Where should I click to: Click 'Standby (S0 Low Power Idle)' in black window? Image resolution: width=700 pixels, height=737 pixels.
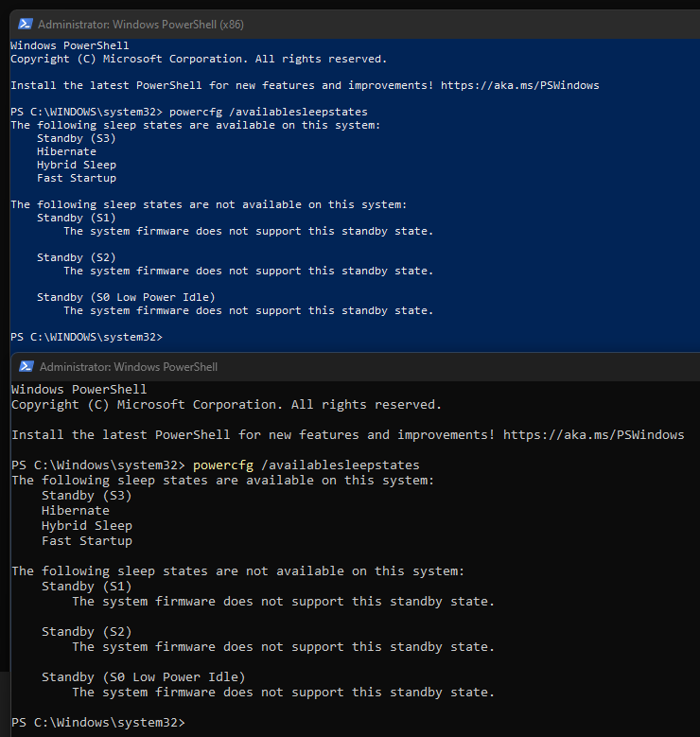click(144, 677)
